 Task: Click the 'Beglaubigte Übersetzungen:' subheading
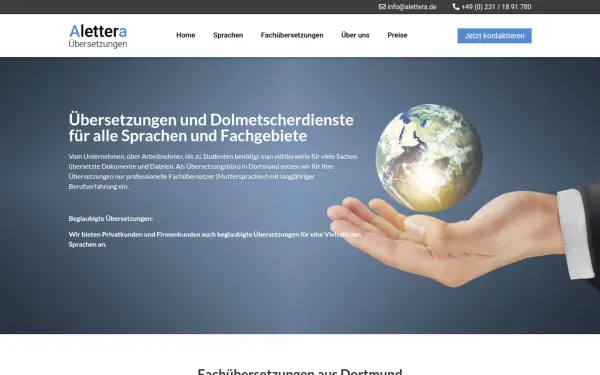click(x=111, y=218)
